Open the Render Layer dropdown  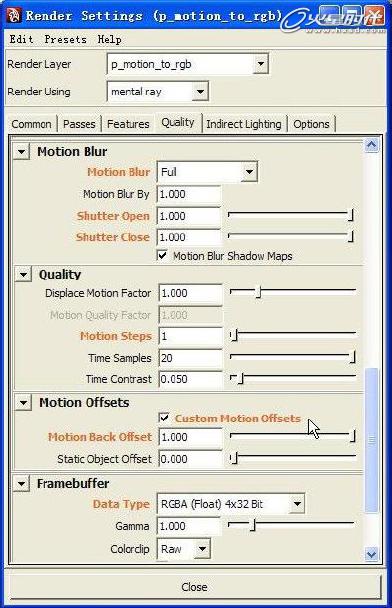pos(187,64)
